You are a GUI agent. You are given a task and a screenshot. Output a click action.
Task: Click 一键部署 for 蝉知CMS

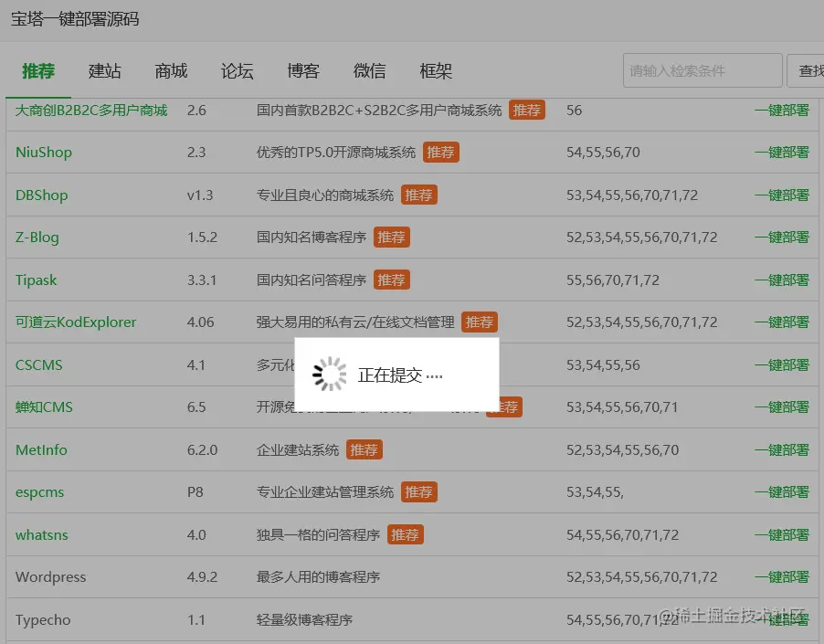(x=781, y=407)
